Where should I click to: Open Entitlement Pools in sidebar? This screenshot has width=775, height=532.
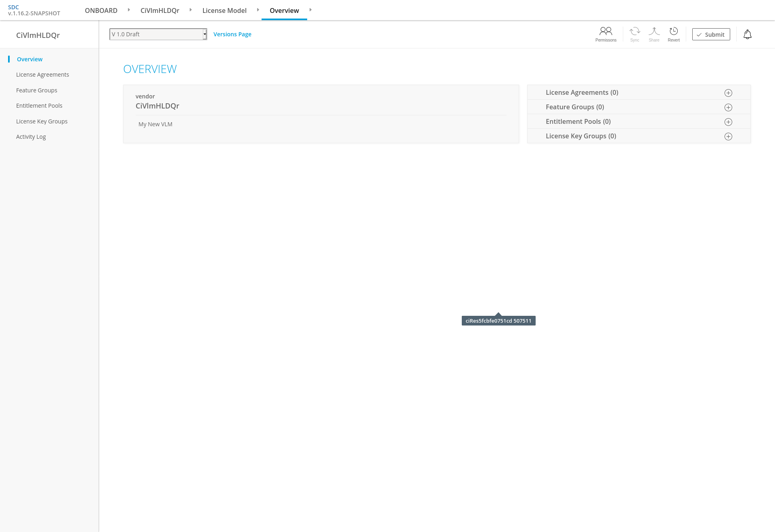(39, 106)
